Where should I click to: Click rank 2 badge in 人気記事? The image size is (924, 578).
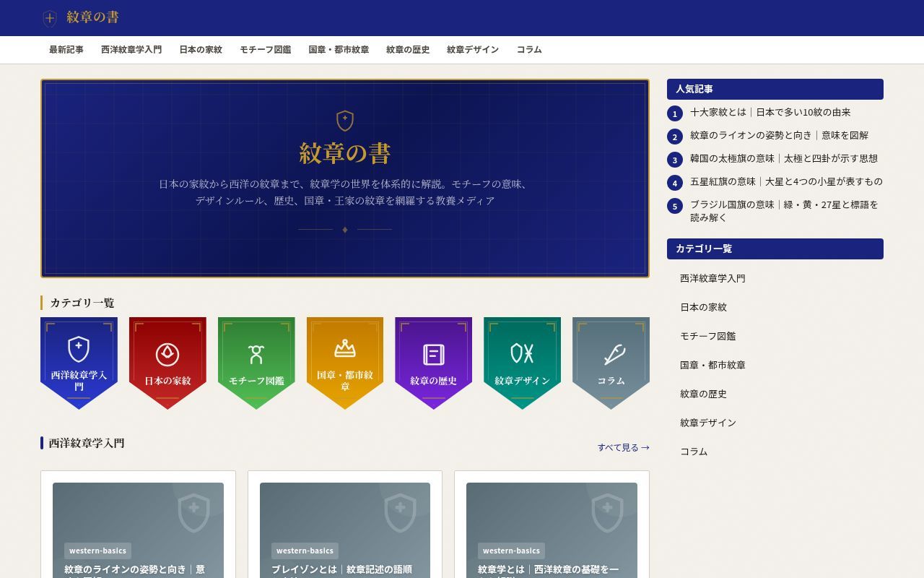coord(675,137)
